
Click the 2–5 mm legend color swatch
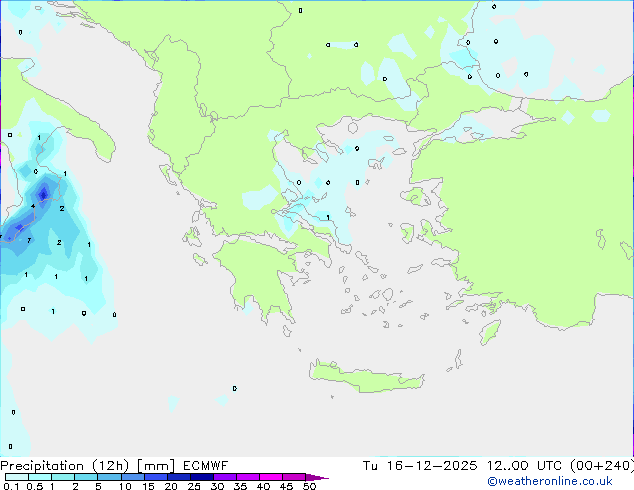86,477
